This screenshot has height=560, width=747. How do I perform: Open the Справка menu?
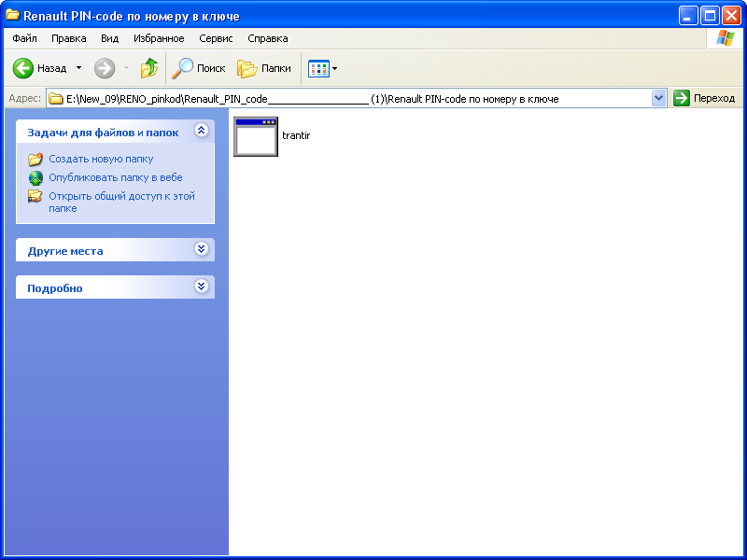268,38
